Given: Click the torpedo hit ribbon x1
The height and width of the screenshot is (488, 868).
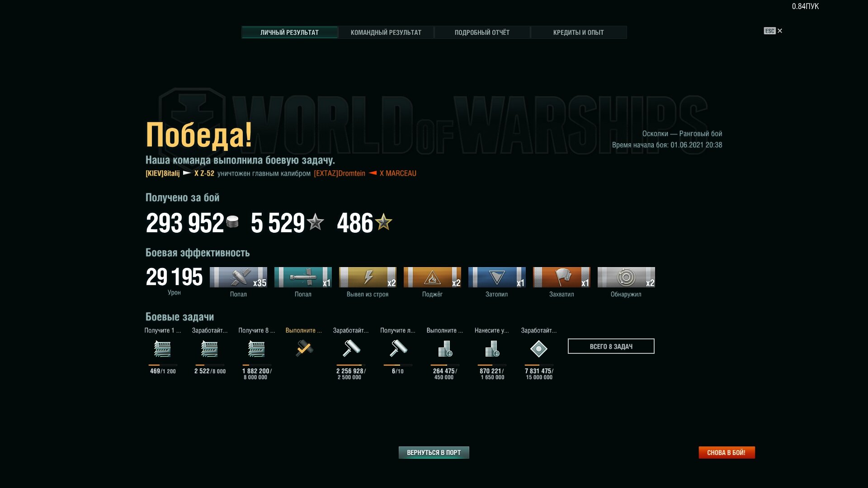Looking at the screenshot, I should [303, 277].
